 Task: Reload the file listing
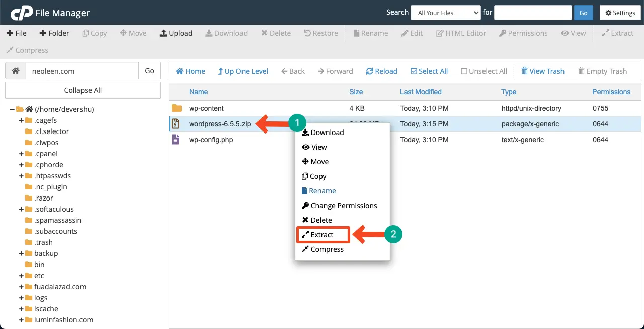tap(382, 71)
